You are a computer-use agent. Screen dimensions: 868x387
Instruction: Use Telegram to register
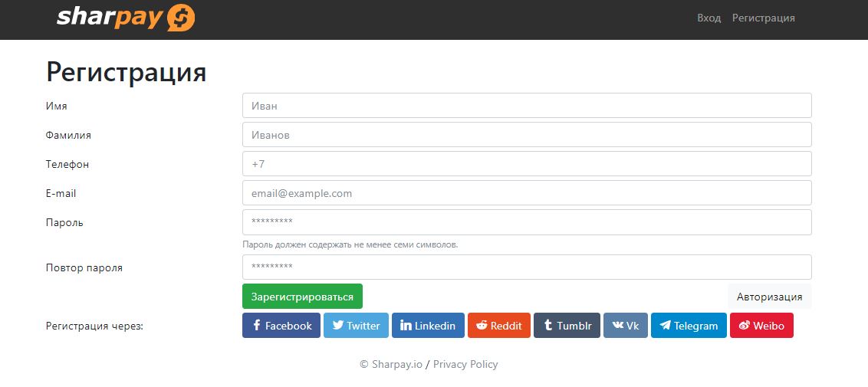(x=689, y=326)
